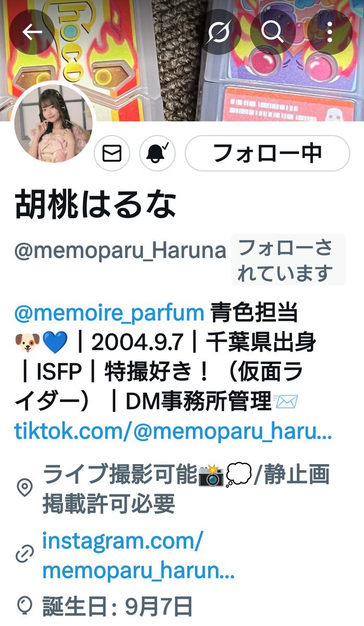Image resolution: width=364 pixels, height=626 pixels.
Task: Tap the location pin icon
Action: coord(25,488)
